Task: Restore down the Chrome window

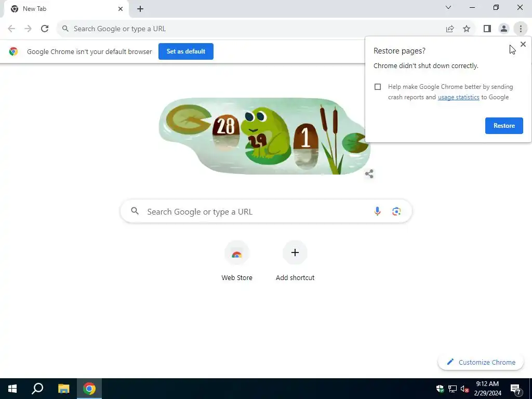Action: pos(496,7)
